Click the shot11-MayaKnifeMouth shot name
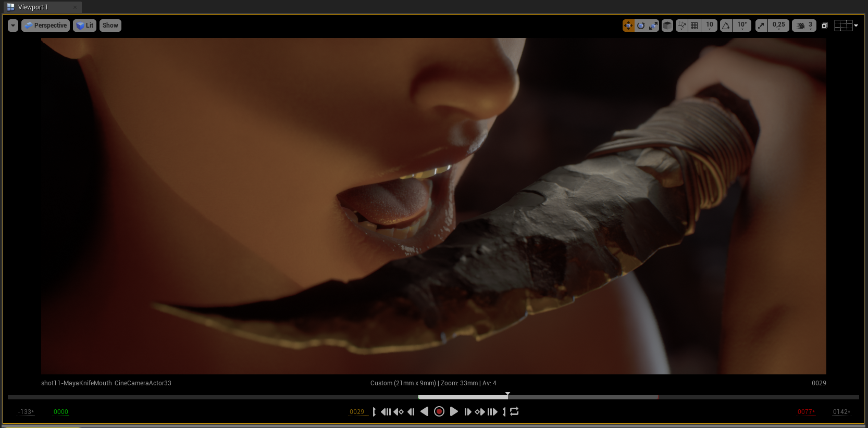This screenshot has height=428, width=868. [77, 383]
